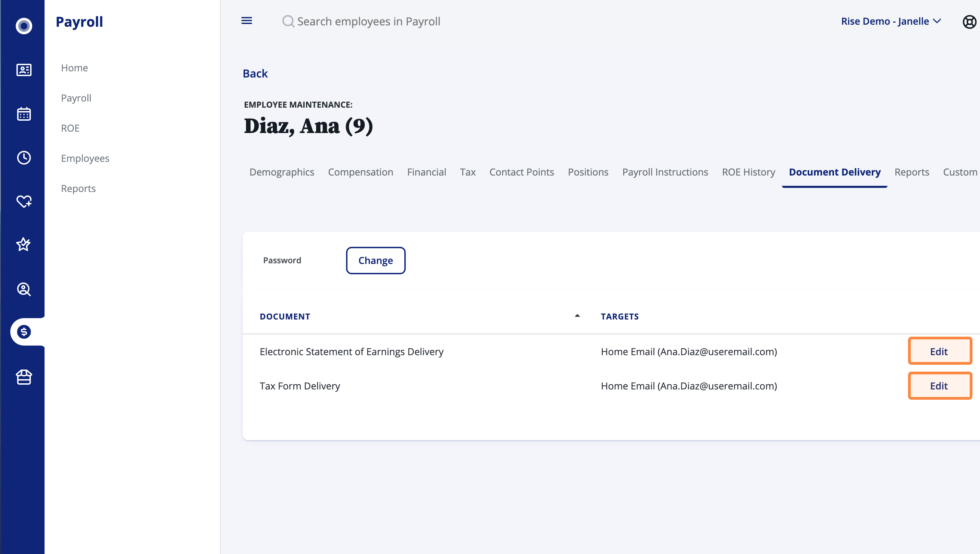The image size is (980, 554).
Task: Select the Payroll dollar icon in sidebar
Action: [24, 332]
